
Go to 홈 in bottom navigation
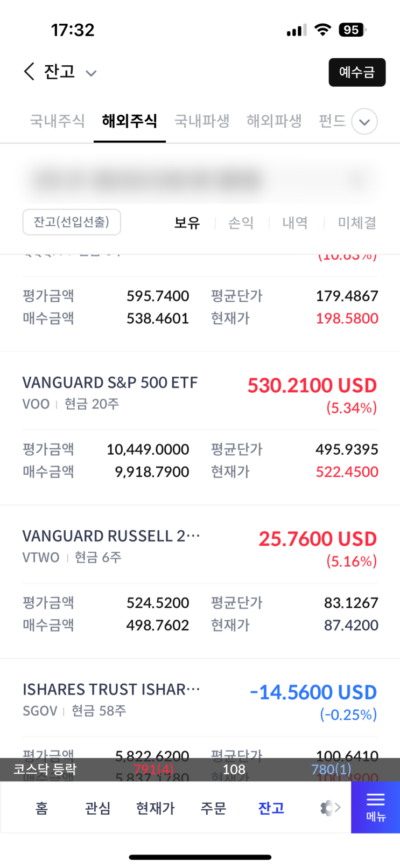pos(41,808)
